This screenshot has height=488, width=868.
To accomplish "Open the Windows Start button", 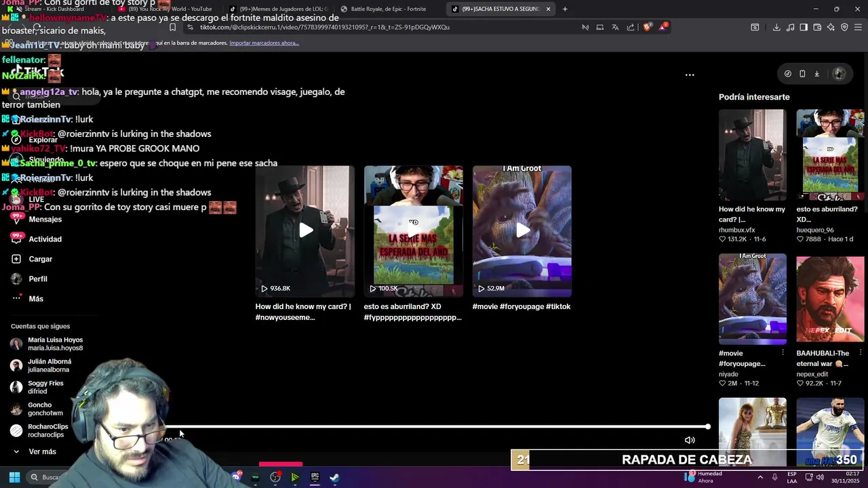I will [x=14, y=477].
